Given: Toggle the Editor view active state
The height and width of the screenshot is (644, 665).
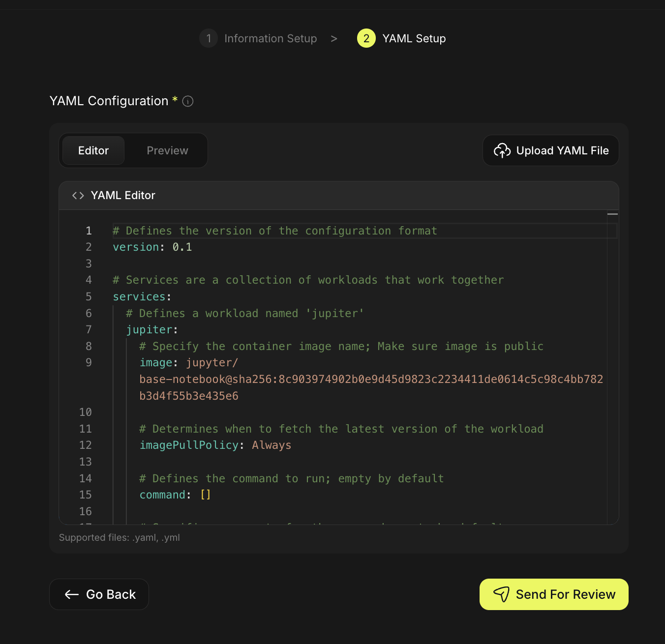Looking at the screenshot, I should point(93,150).
